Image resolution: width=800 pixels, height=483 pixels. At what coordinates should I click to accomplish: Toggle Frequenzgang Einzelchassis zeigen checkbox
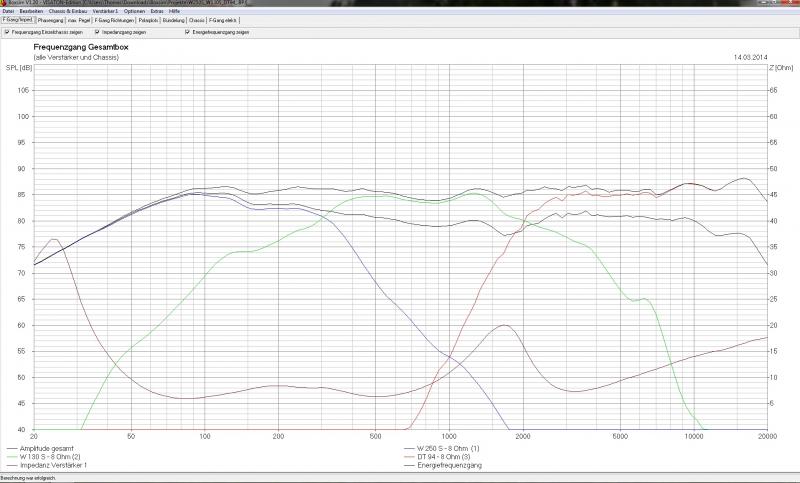(x=8, y=32)
